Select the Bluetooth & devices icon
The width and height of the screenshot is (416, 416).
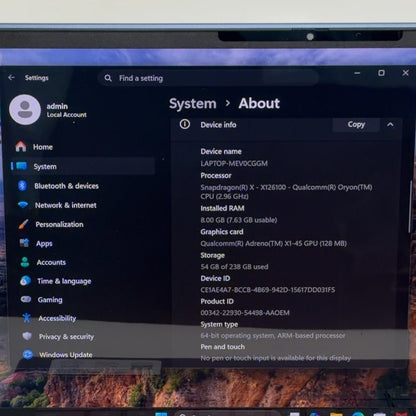22,185
